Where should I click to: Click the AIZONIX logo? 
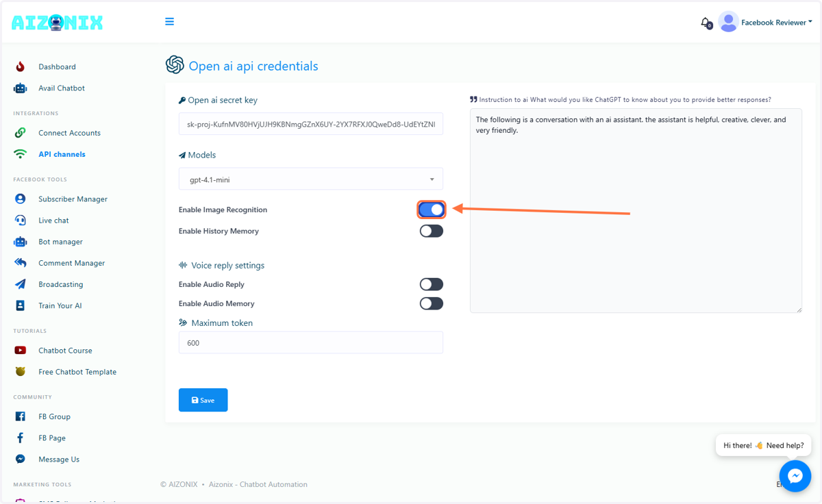(x=58, y=23)
